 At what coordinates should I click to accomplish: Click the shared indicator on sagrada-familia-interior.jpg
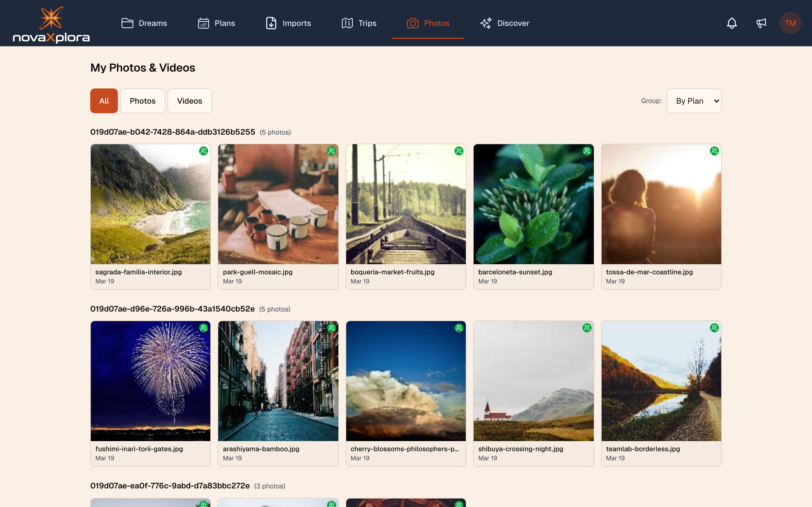coord(204,151)
